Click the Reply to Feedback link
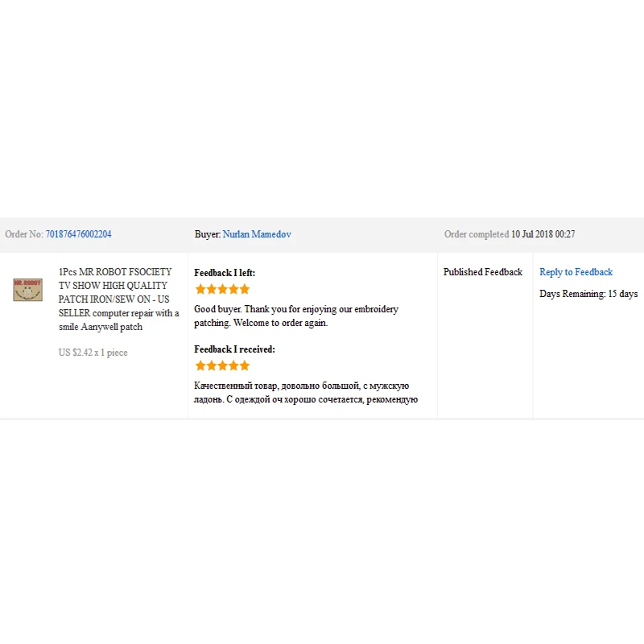Screen dimensions: 644x644 tap(576, 272)
